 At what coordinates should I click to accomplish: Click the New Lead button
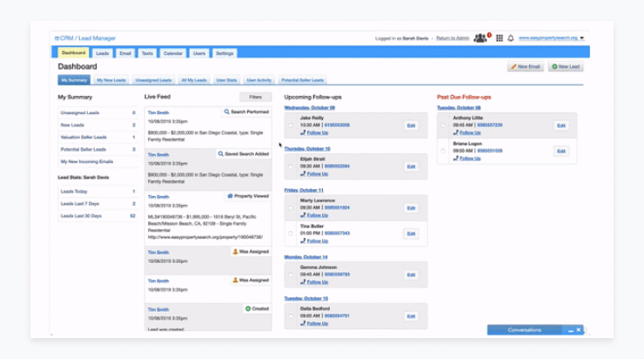pos(566,66)
